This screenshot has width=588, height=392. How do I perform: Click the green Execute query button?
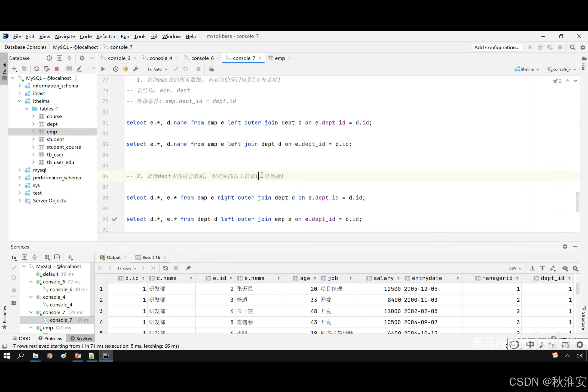tap(103, 69)
